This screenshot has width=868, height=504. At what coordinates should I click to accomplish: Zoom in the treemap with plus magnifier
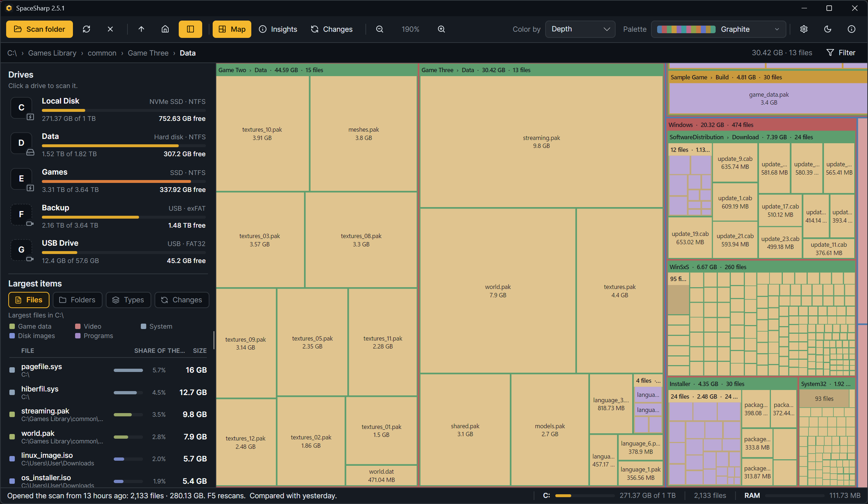pyautogui.click(x=441, y=29)
